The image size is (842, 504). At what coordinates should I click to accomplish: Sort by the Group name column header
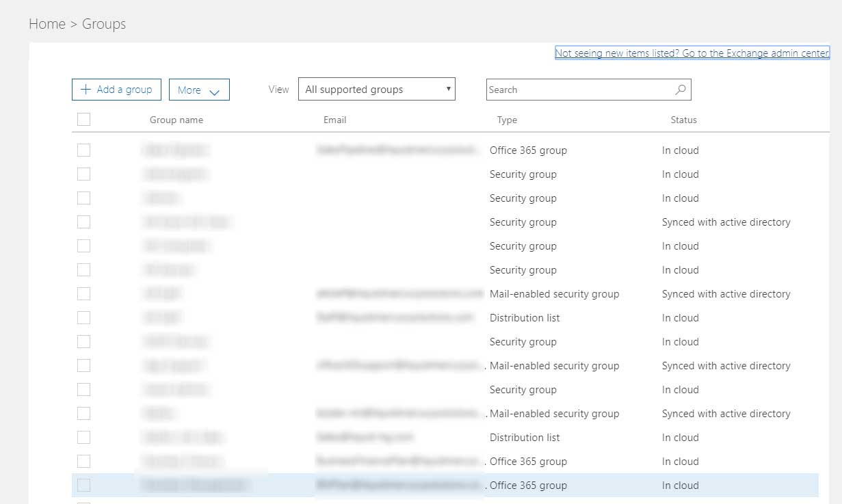176,120
